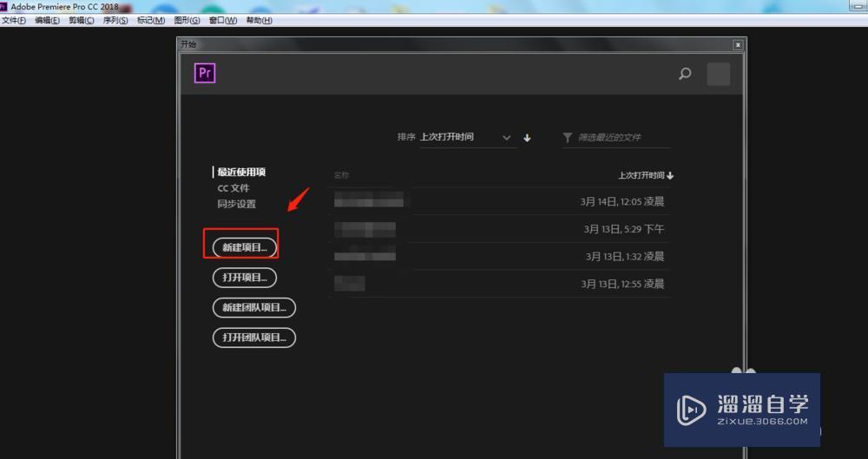Image resolution: width=868 pixels, height=459 pixels.
Task: Click the filter funnel icon
Action: pyautogui.click(x=568, y=137)
